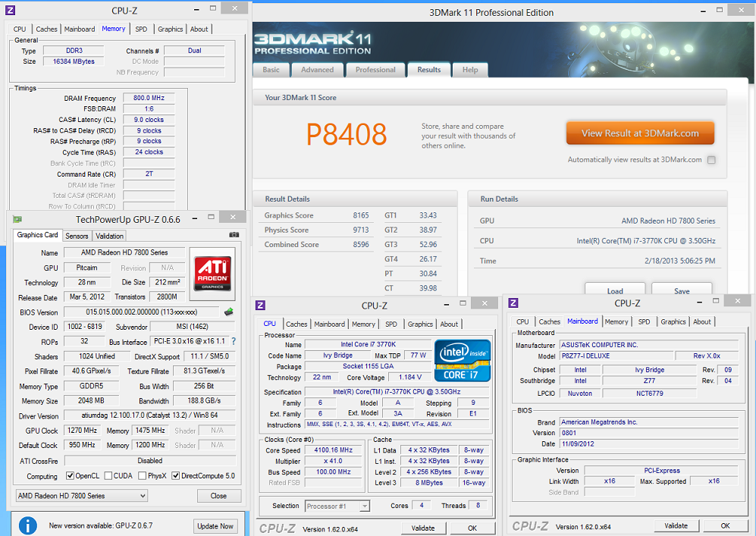Click View Result at 3DMark.com button
756x536 pixels.
640,133
